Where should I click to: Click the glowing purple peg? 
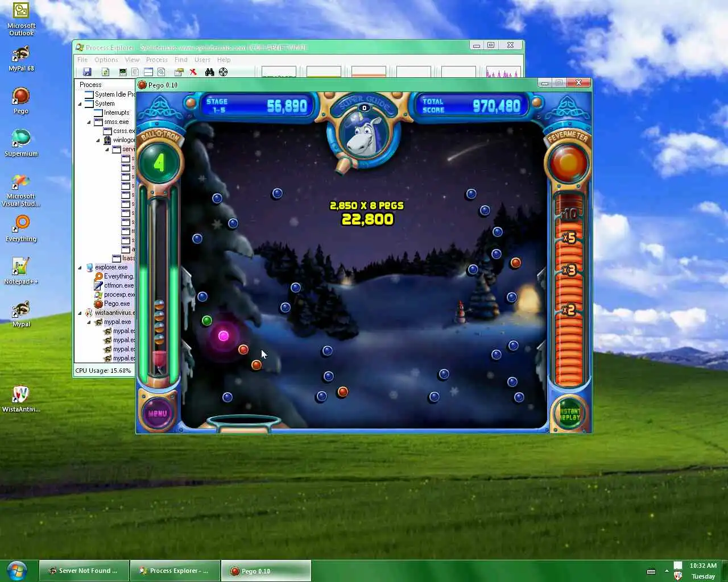pyautogui.click(x=224, y=336)
